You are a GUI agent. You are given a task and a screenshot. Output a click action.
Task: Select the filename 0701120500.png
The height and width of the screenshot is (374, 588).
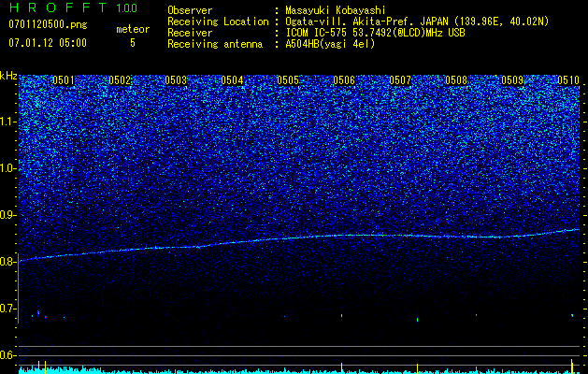pos(48,25)
